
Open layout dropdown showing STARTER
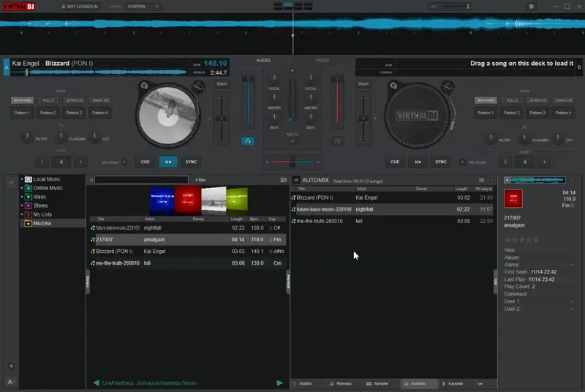coord(143,7)
